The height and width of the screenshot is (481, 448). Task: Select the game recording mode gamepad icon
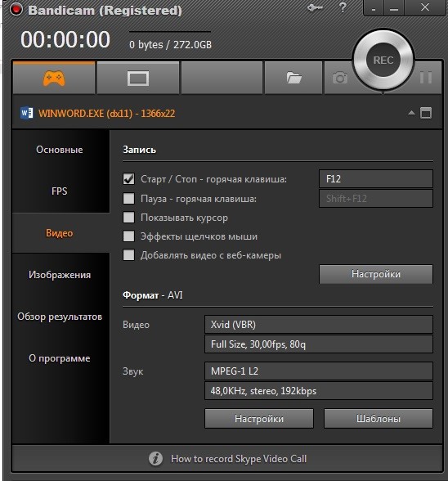coord(54,78)
